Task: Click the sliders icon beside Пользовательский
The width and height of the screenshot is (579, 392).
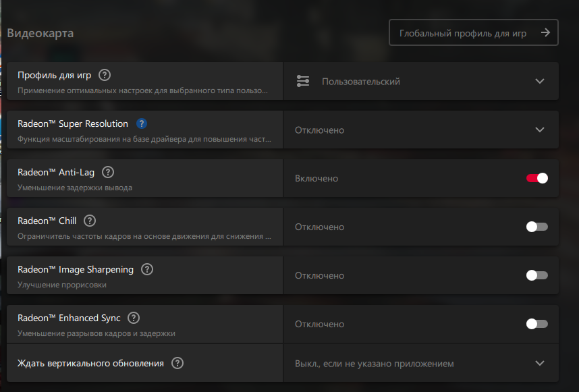Action: 303,81
